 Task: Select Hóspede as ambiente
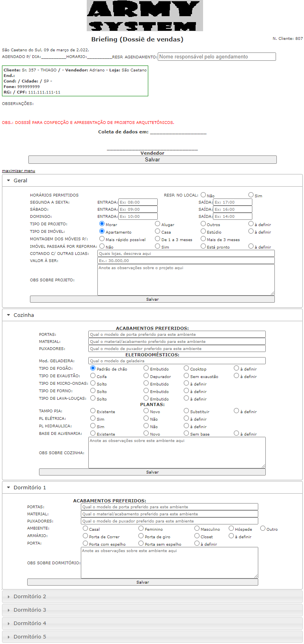click(231, 528)
